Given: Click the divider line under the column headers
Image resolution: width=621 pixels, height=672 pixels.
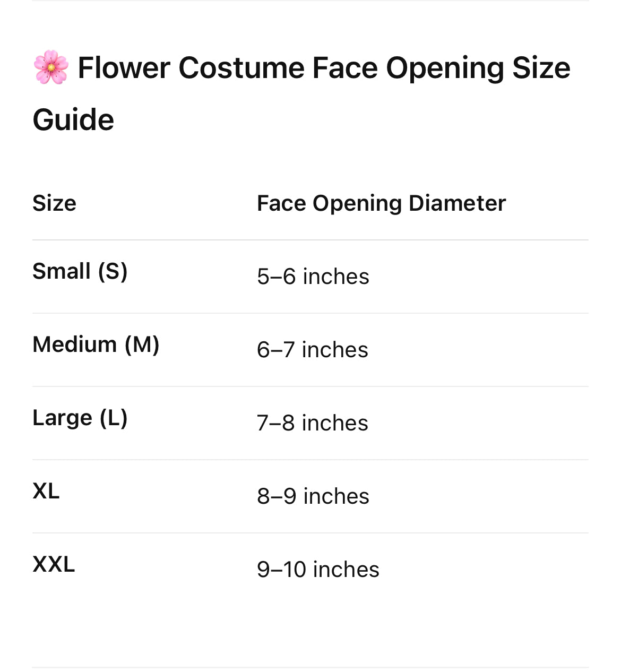Looking at the screenshot, I should pyautogui.click(x=310, y=240).
